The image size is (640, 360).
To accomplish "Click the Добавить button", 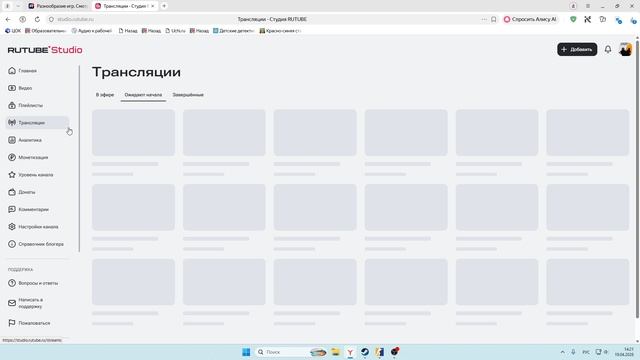I will click(577, 49).
